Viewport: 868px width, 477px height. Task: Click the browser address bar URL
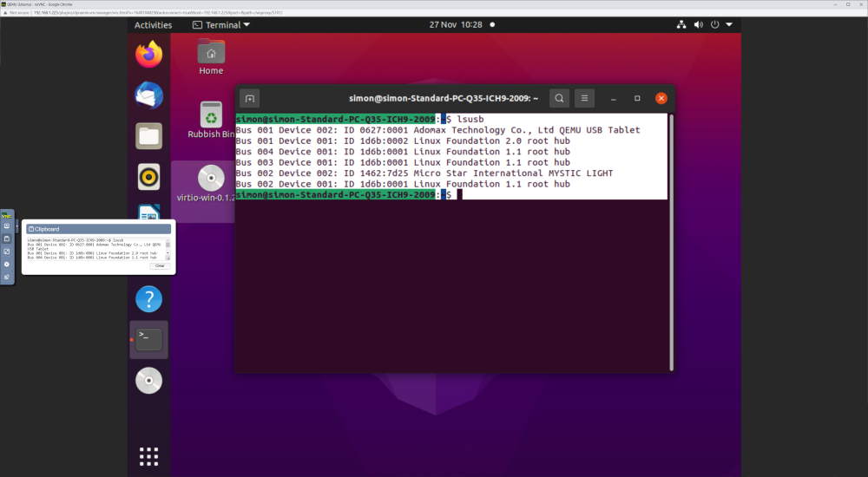(x=158, y=12)
